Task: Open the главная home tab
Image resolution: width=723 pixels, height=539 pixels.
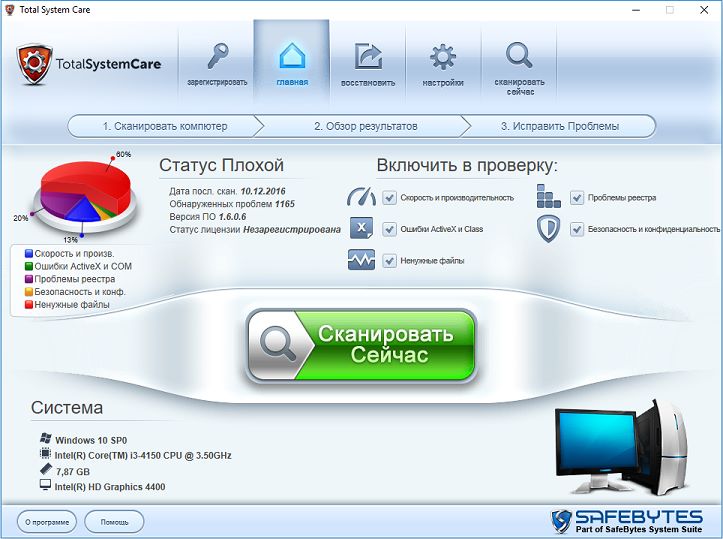Action: pos(292,61)
